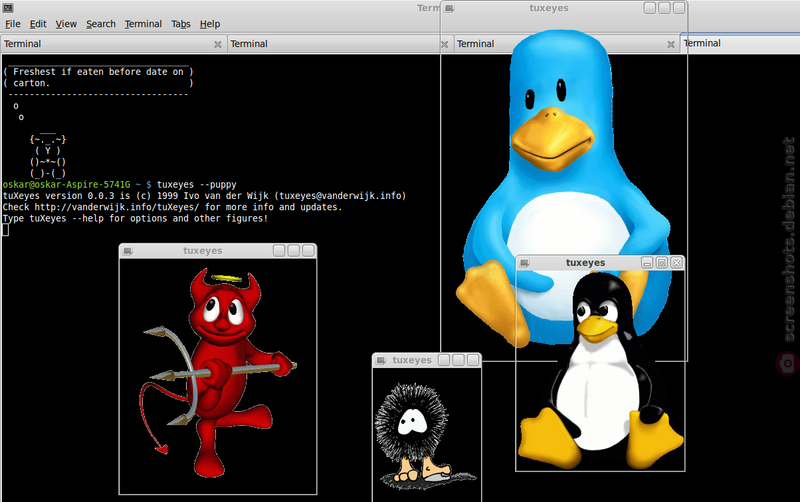Click the 'Type tuXeyes --help for options' line
Image resolution: width=800 pixels, height=502 pixels.
[135, 218]
